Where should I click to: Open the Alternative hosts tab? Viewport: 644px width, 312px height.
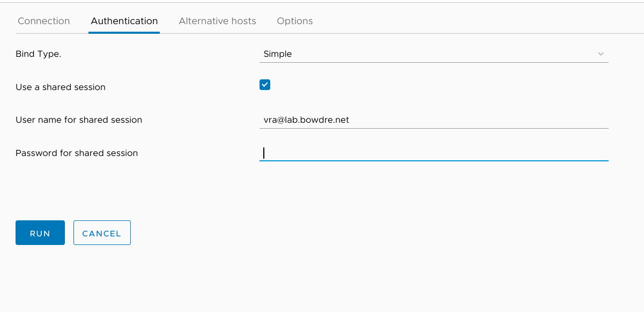[217, 21]
